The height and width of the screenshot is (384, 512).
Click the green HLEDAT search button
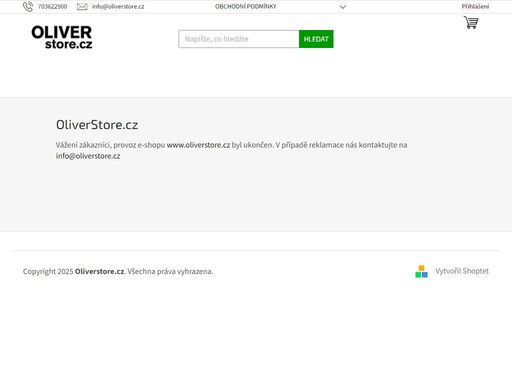tap(316, 39)
